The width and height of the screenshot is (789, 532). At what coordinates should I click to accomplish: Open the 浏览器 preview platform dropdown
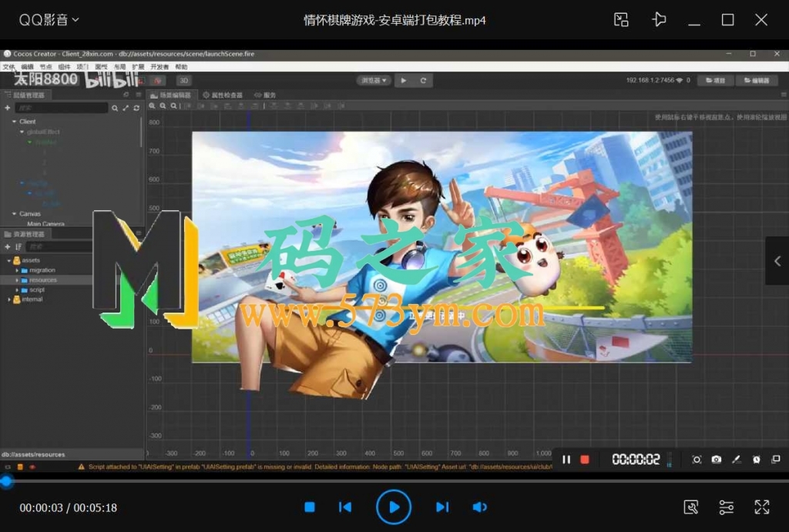(x=374, y=80)
